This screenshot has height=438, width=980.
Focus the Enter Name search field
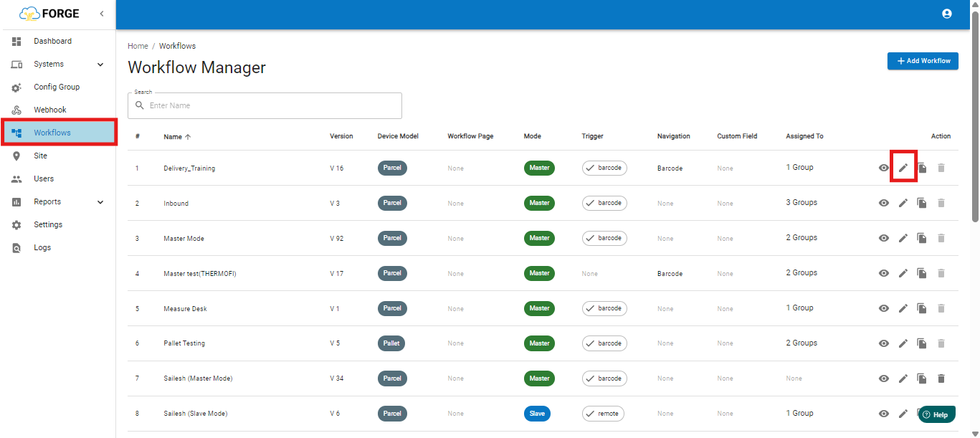(265, 105)
